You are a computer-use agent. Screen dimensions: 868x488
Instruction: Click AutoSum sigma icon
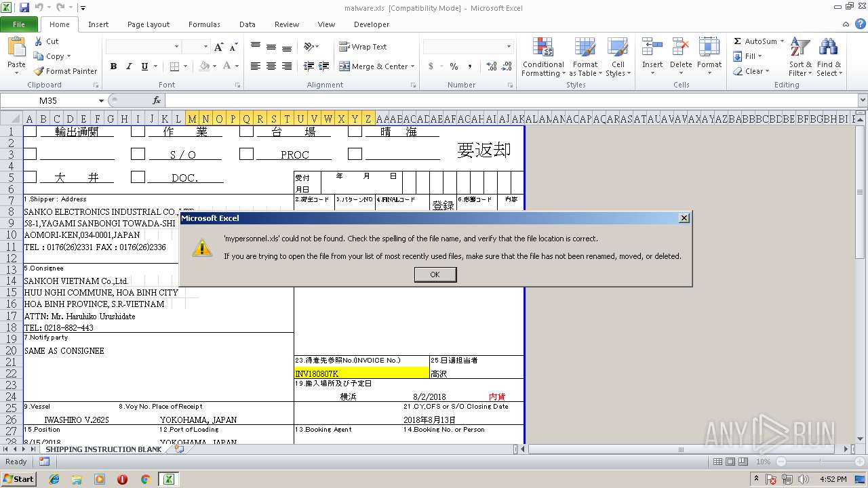[737, 41]
